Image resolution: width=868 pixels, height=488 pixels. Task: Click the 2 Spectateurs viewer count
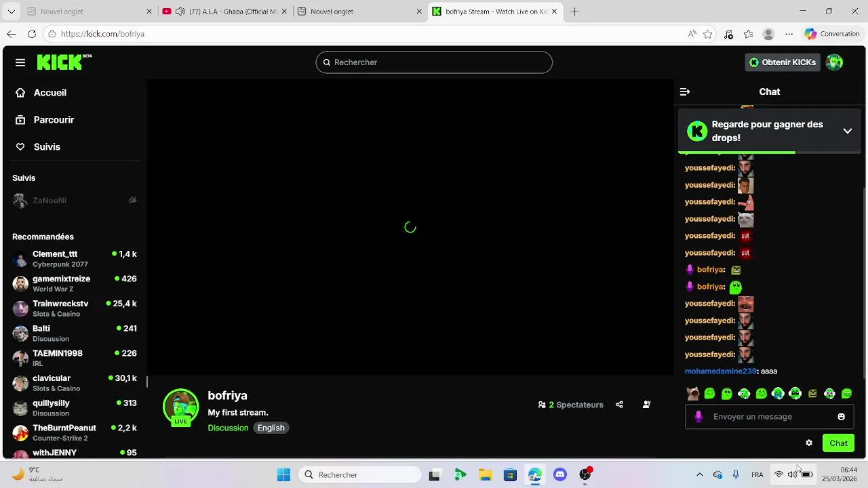click(x=570, y=405)
